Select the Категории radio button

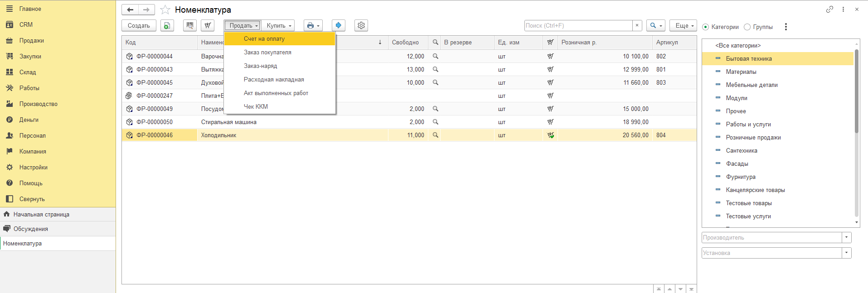(x=705, y=27)
